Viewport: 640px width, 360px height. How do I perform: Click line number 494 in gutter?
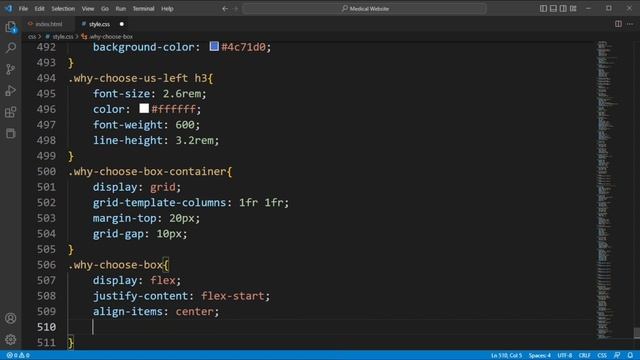46,78
